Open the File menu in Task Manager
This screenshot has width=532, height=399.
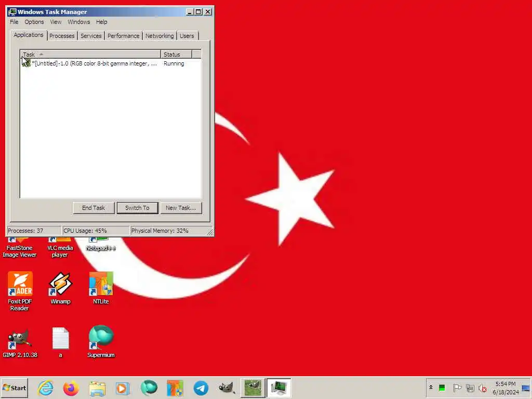click(14, 22)
